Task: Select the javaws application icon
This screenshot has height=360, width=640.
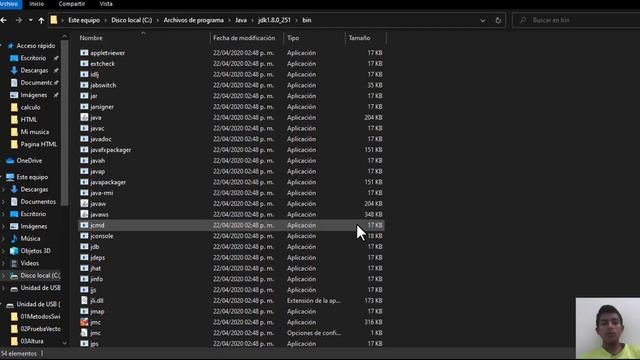Action: (x=84, y=214)
